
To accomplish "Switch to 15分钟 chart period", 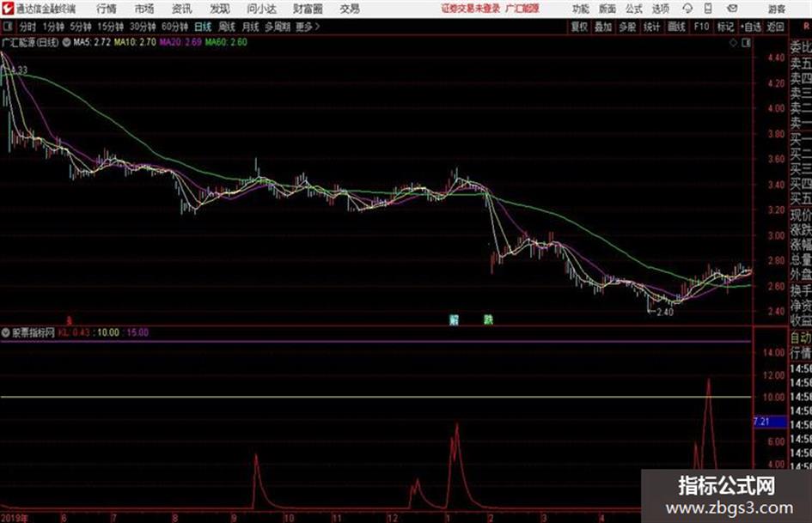I will pos(111,27).
